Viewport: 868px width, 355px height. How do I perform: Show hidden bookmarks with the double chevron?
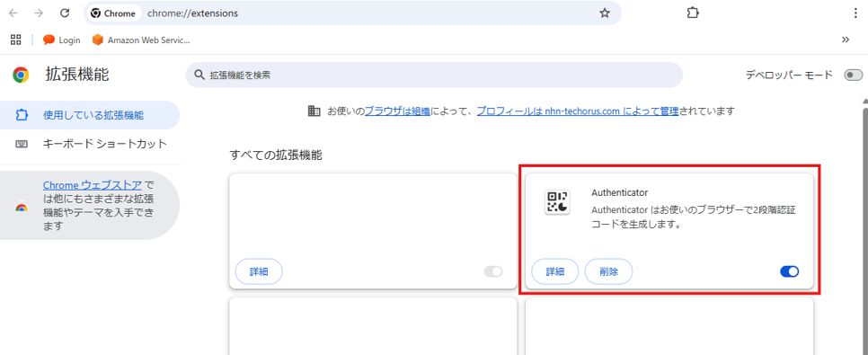click(x=846, y=40)
